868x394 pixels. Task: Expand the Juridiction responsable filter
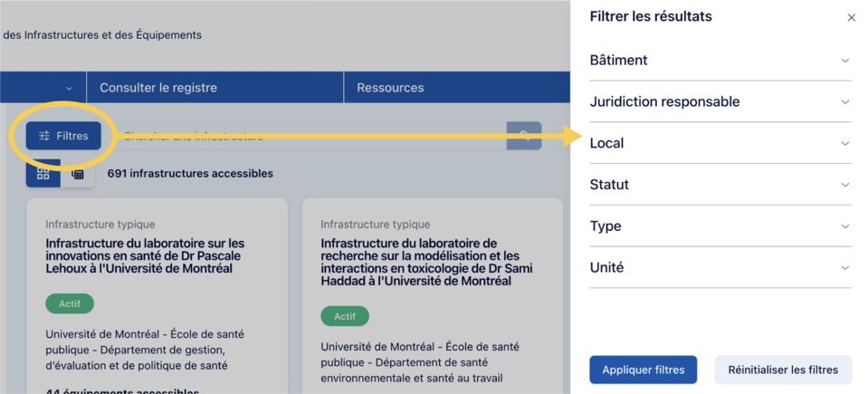(720, 101)
